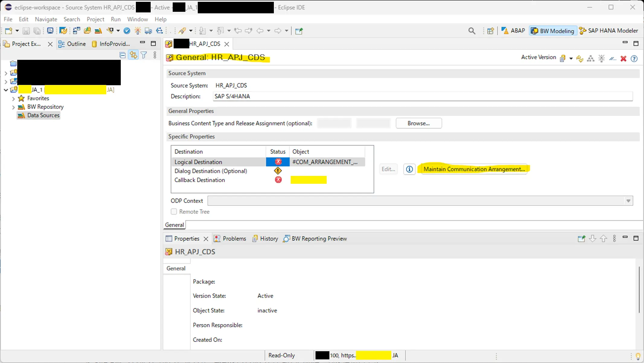Click the blue info icon button
This screenshot has height=363, width=644.
pyautogui.click(x=409, y=169)
